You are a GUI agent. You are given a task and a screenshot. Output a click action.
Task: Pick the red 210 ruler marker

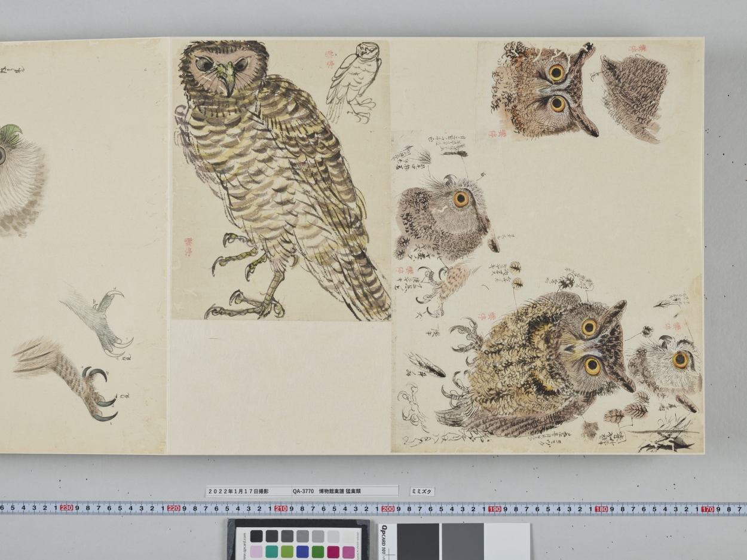(x=280, y=509)
